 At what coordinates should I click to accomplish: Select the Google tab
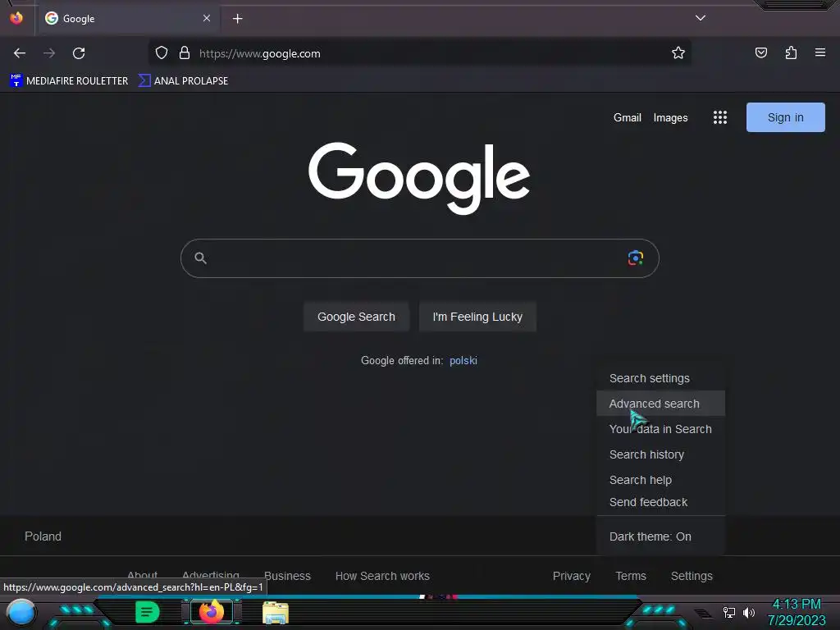tap(127, 18)
